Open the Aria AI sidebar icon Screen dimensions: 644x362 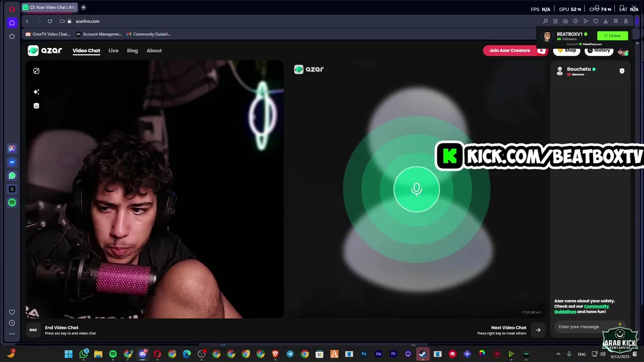click(12, 149)
